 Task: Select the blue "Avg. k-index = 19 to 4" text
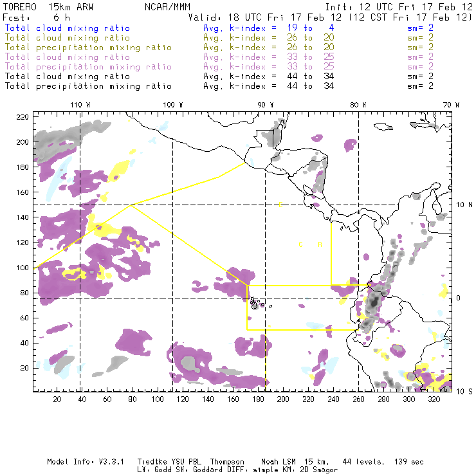click(269, 28)
